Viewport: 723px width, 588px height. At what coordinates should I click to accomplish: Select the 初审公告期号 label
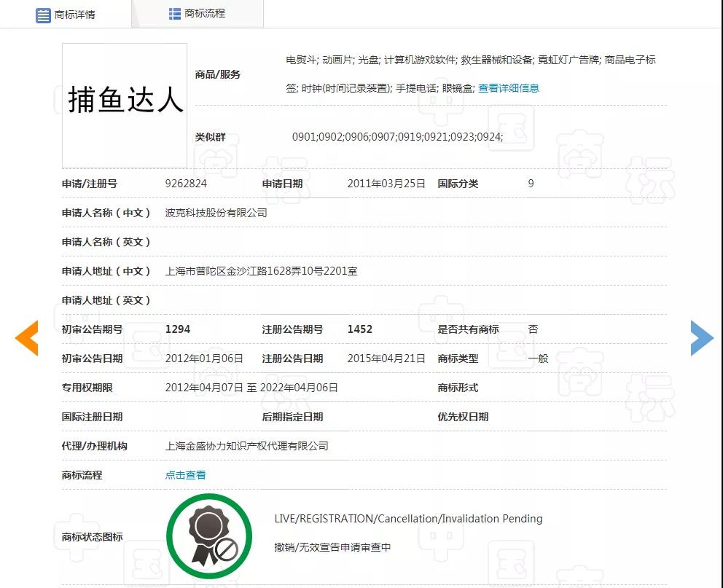click(x=93, y=329)
